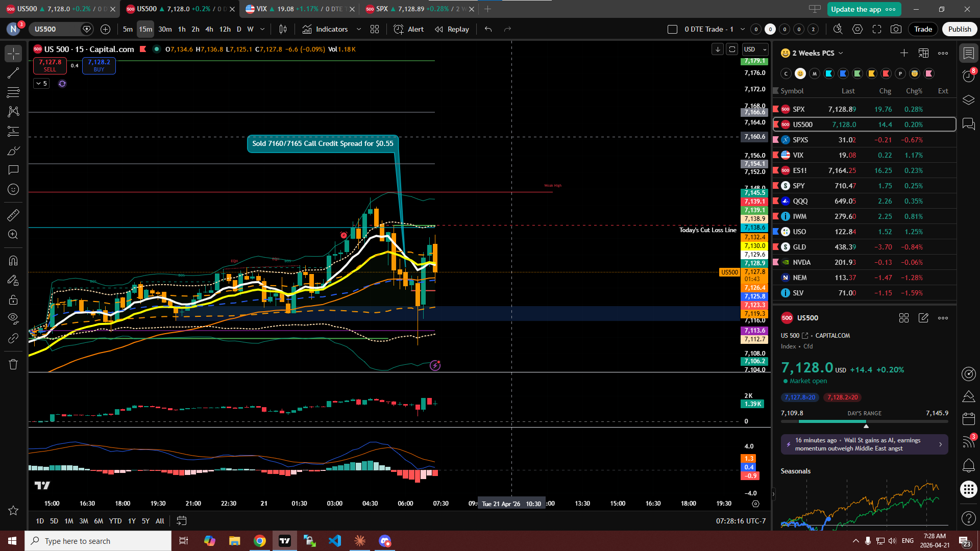Screen dimensions: 980x551
Task: Click the BUY 7,128.2 button
Action: pos(99,65)
